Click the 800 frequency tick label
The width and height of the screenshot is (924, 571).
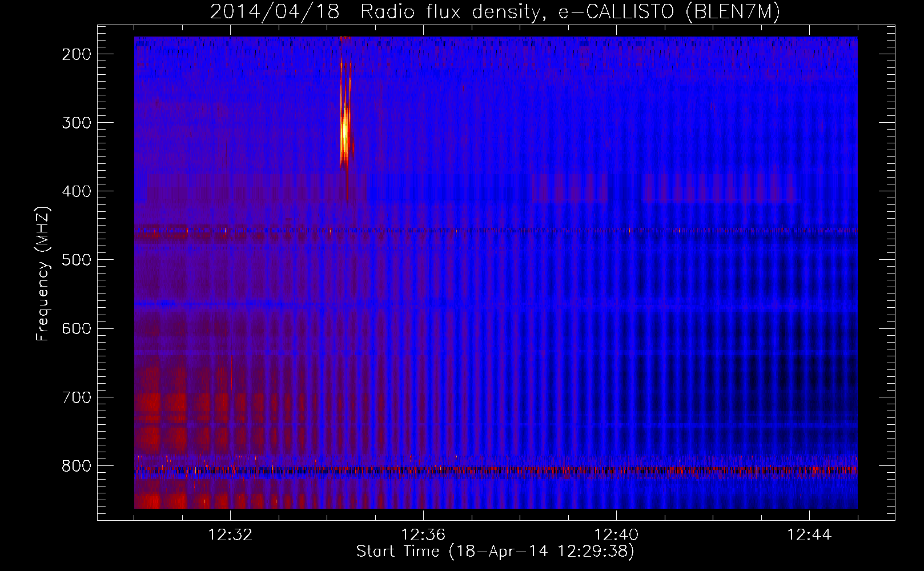pyautogui.click(x=77, y=466)
